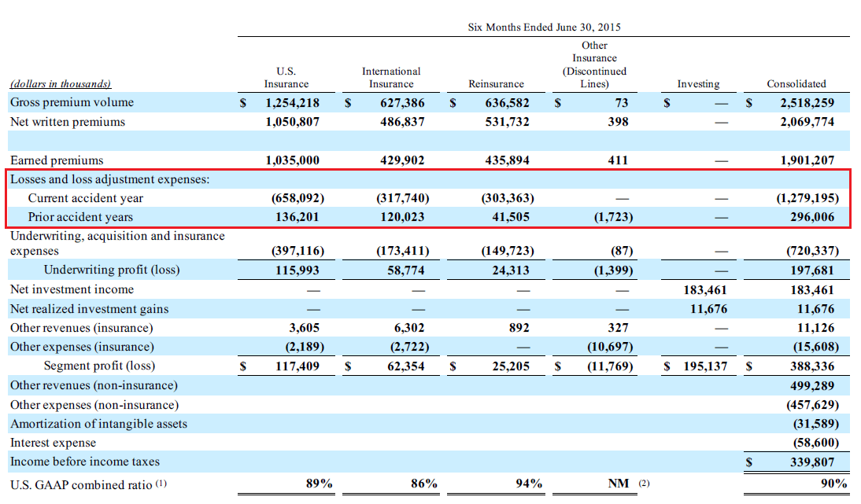
Task: Select 'U.S. GAAP combined ratio' label
Action: point(81,485)
